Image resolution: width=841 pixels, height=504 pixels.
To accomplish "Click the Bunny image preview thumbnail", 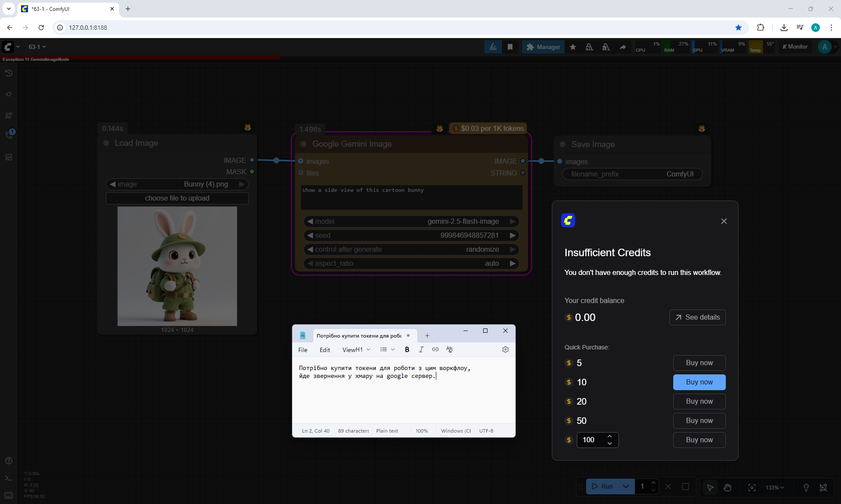I will pos(177,266).
